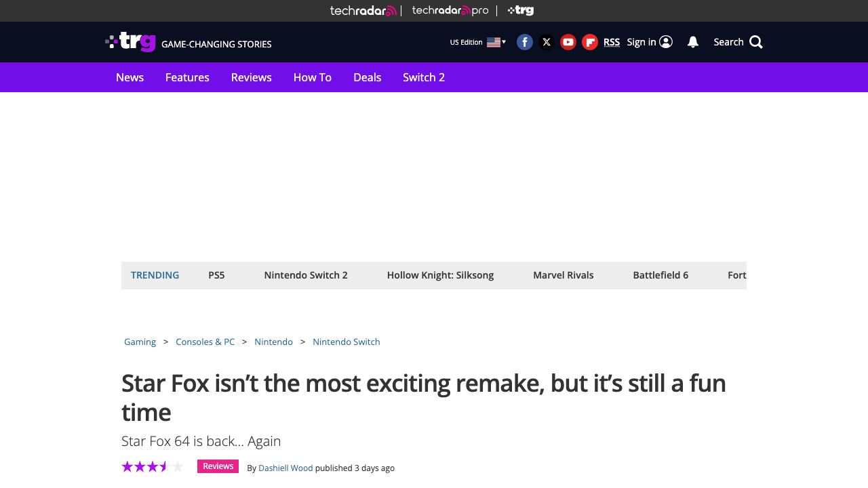Open the Search button

[x=738, y=42]
